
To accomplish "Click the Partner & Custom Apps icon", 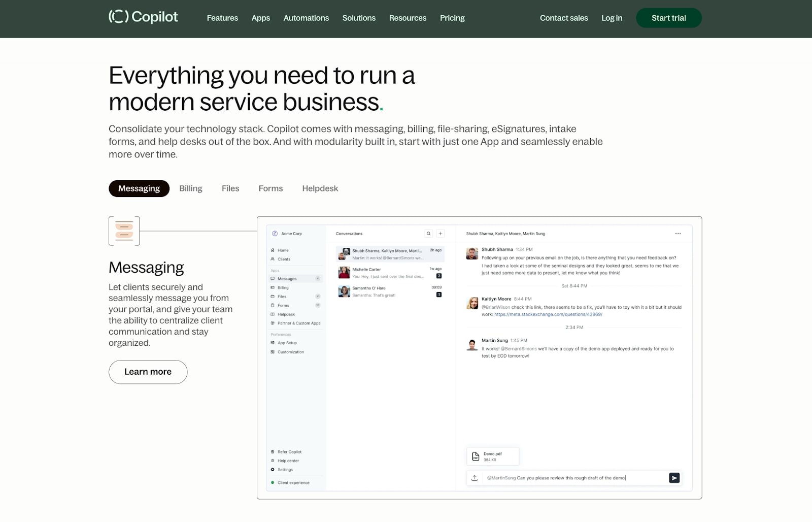I will (x=273, y=323).
